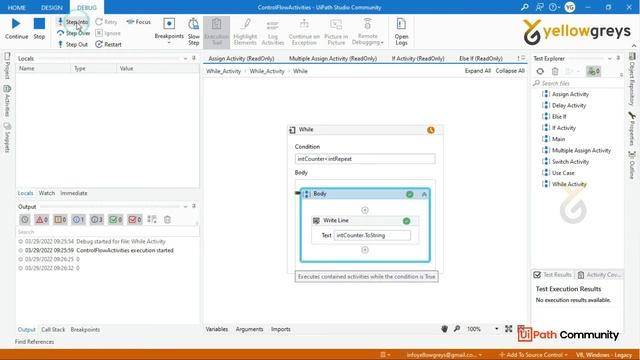Select Switch Activity in Test Explorer

click(570, 162)
